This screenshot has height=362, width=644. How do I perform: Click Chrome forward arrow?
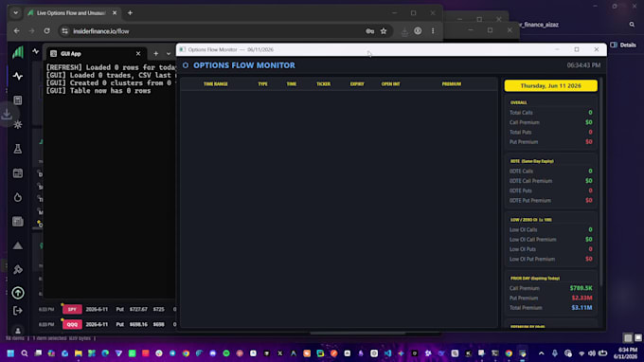click(31, 31)
